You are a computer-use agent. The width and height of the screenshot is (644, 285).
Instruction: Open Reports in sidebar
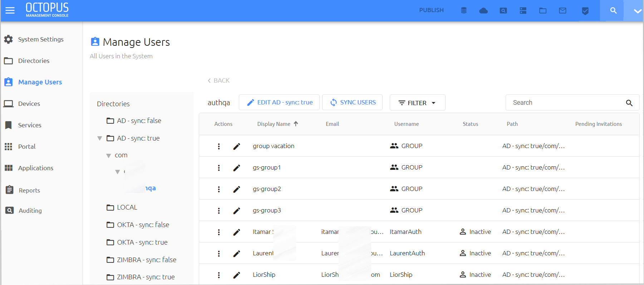(x=23, y=190)
